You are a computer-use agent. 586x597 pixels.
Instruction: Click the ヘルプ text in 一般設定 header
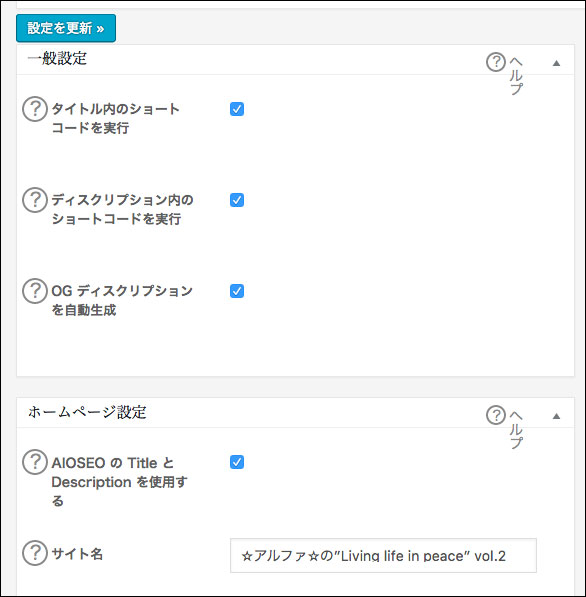pos(516,76)
